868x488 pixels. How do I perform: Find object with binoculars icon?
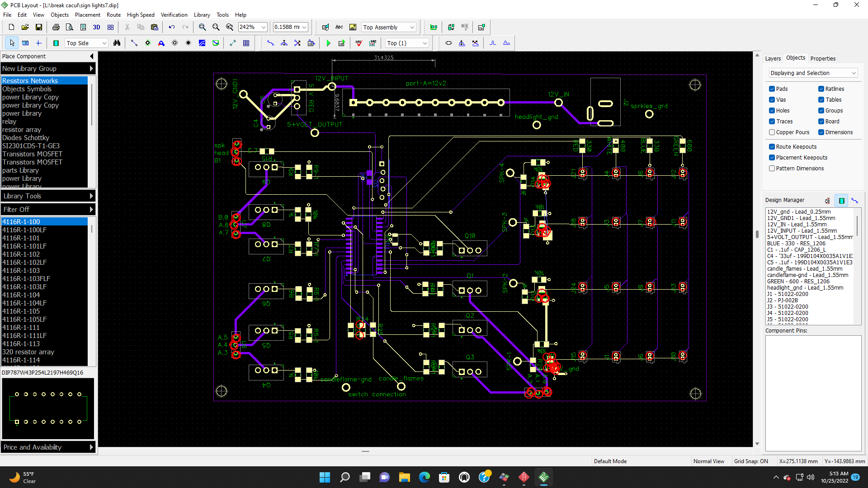pos(117,43)
